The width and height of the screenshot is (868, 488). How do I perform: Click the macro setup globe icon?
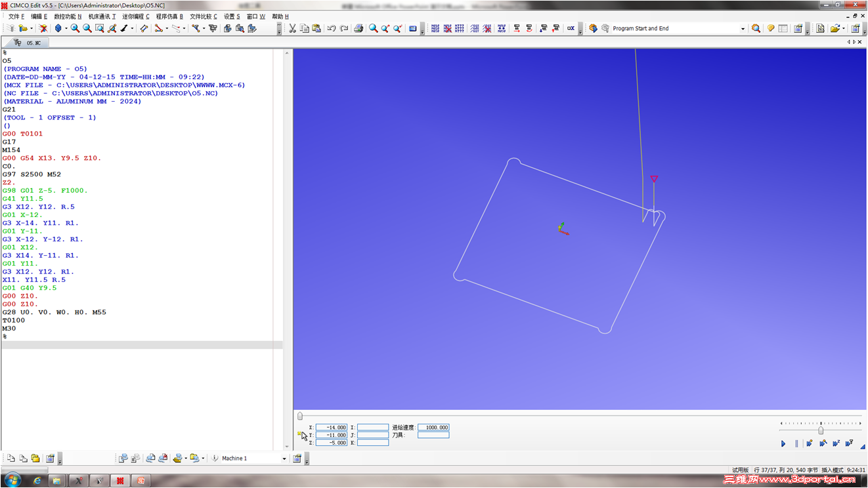[x=593, y=28]
